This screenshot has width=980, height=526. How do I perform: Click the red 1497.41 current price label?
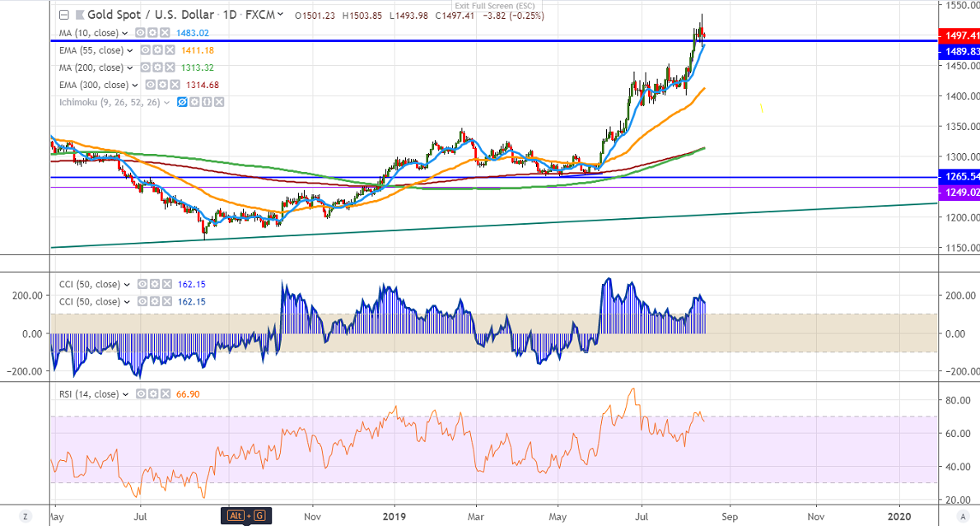pos(959,35)
